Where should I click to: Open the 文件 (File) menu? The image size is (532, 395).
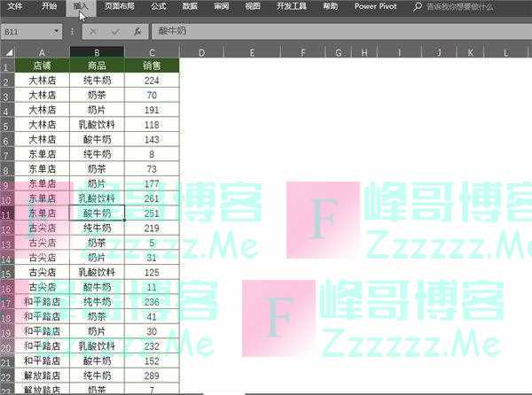14,5
